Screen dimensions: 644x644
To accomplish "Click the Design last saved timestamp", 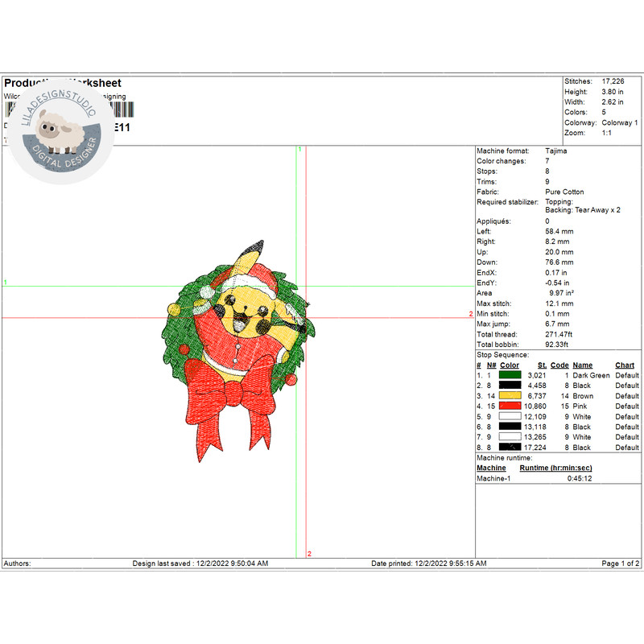I will (200, 563).
